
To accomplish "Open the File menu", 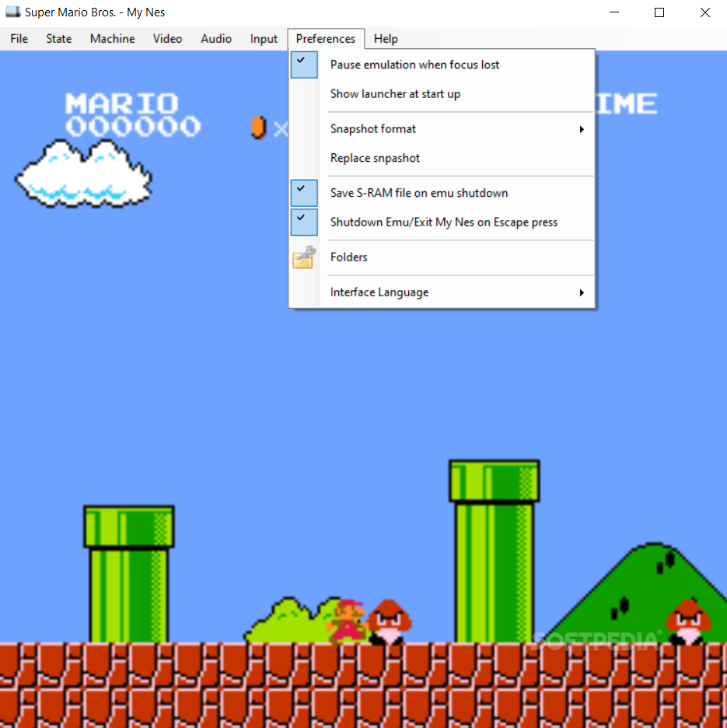I will pyautogui.click(x=19, y=39).
